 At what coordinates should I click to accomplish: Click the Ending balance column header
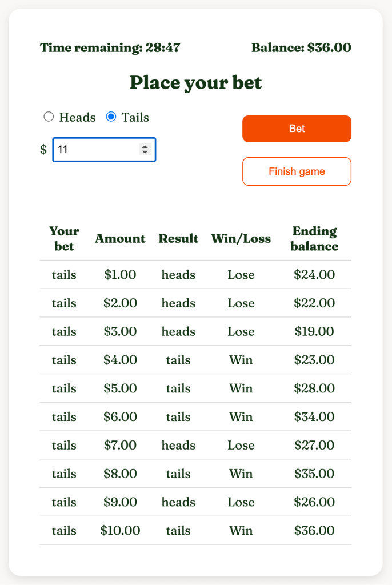314,239
